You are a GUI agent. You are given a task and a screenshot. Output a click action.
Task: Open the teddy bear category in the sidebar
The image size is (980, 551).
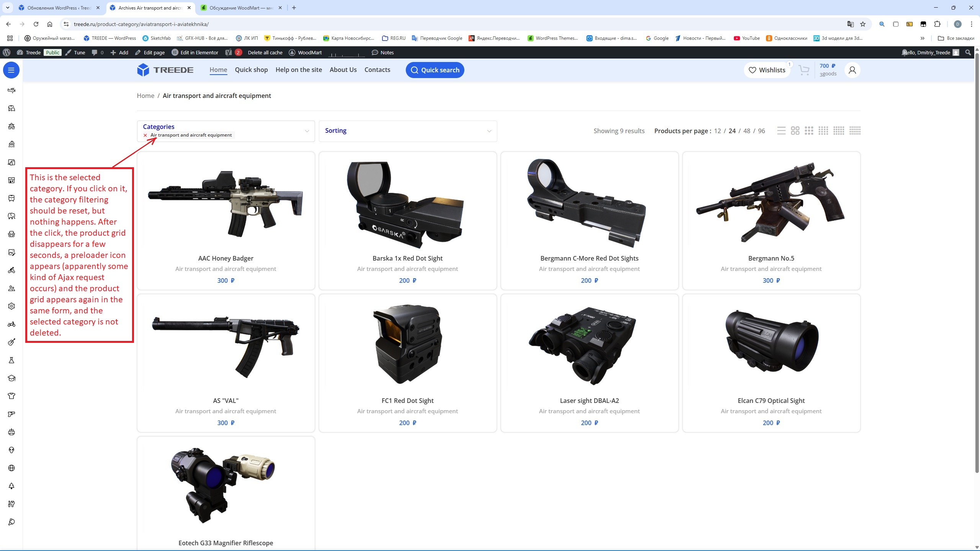tap(11, 234)
